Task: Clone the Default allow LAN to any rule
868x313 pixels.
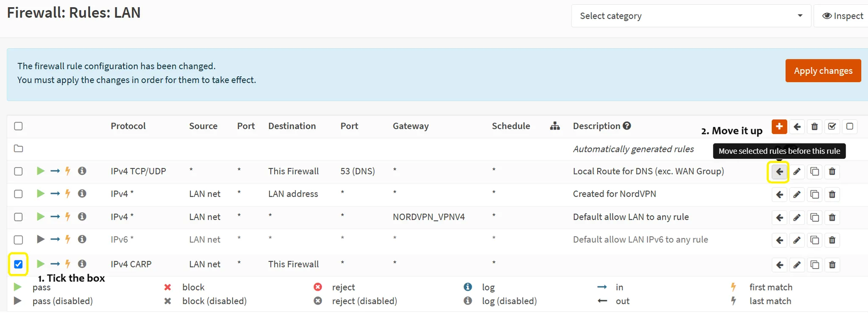Action: (x=814, y=218)
